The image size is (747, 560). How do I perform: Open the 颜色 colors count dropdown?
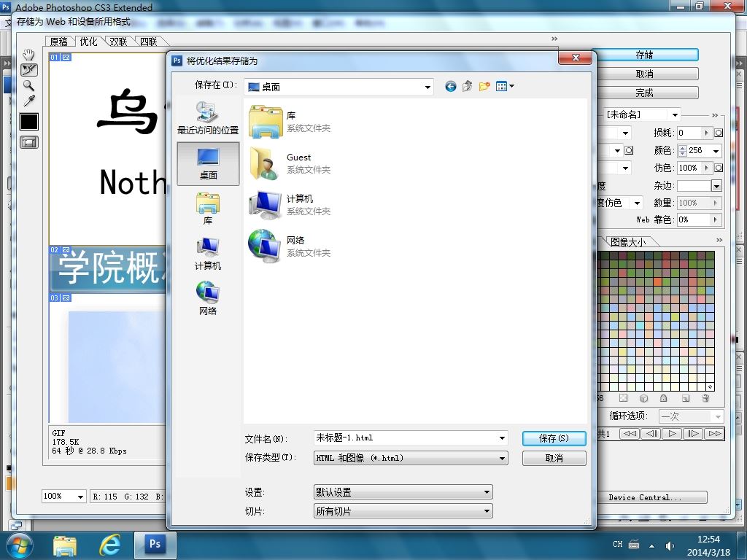point(716,151)
